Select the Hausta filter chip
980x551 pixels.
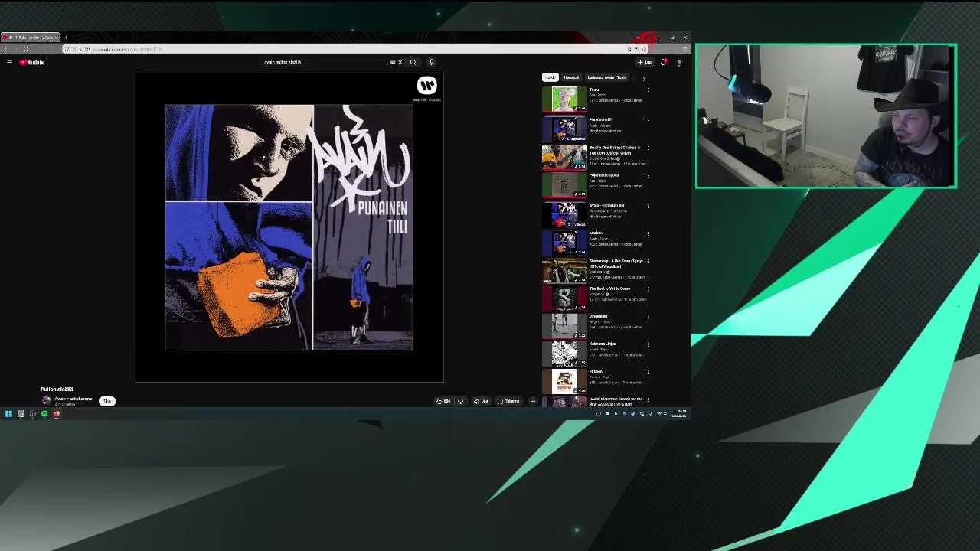[571, 77]
